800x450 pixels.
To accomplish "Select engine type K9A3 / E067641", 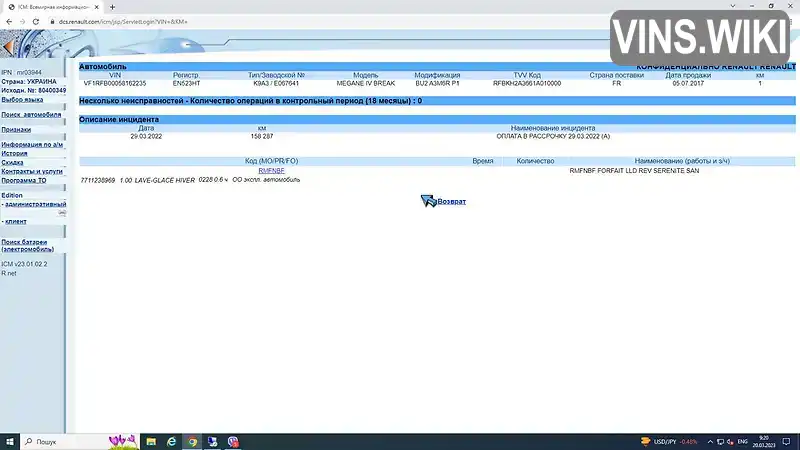I will point(276,83).
